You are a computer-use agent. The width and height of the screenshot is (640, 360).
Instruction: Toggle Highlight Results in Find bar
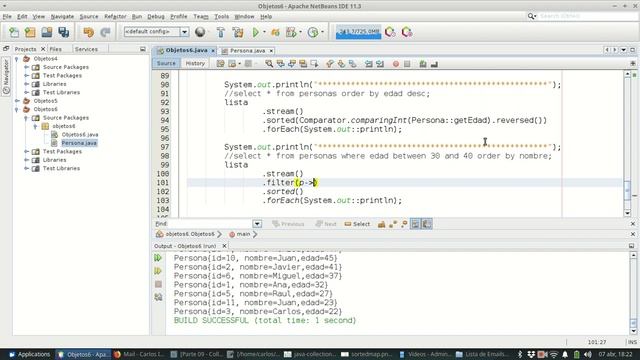tap(415, 224)
